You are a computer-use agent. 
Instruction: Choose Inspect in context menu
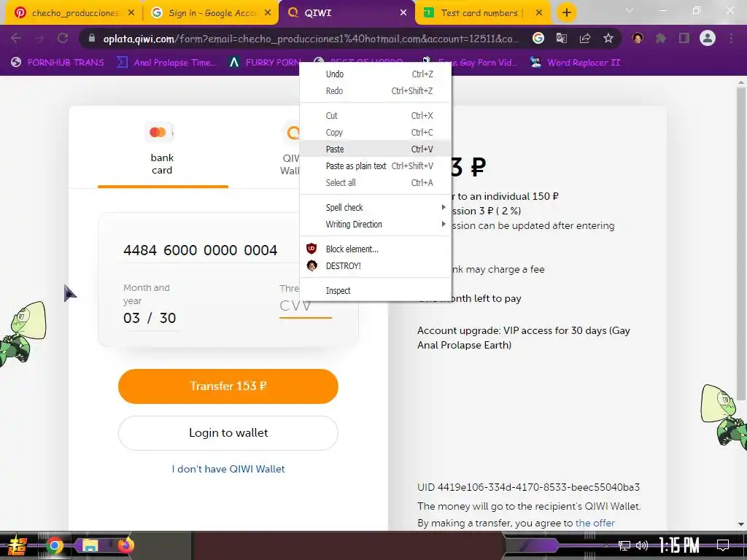[376, 290]
